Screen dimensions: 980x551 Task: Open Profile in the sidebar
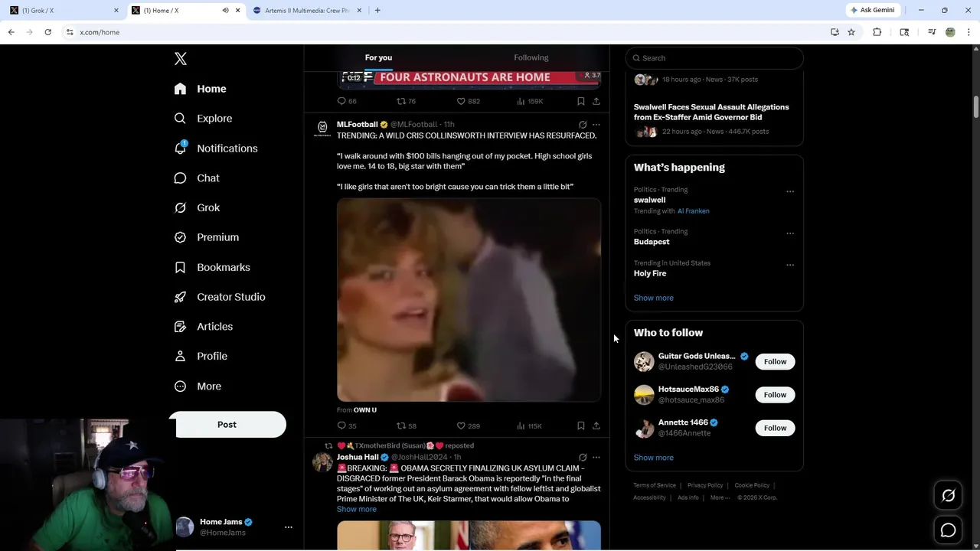click(201, 357)
